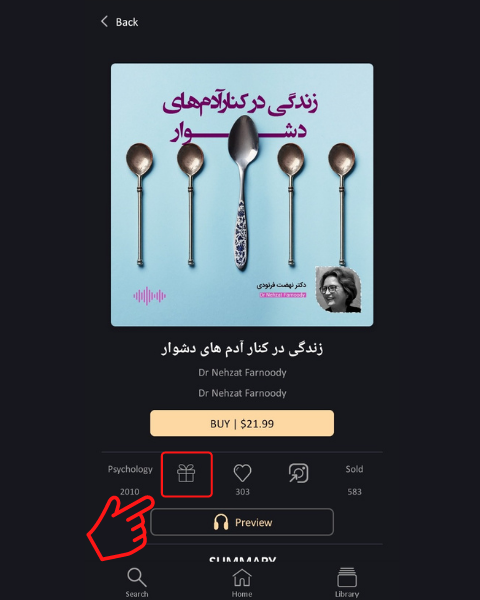Play the audiobook Preview
Screen dimensions: 480x600
[x=242, y=522]
